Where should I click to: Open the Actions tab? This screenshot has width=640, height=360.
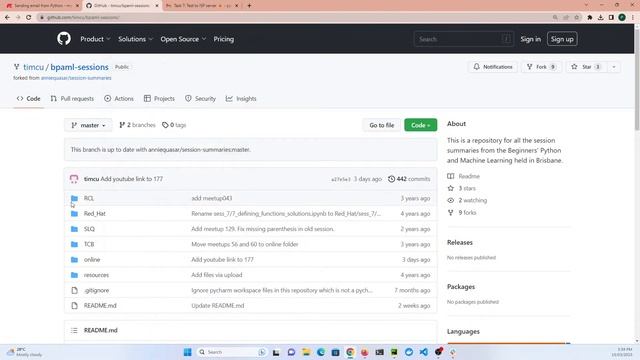[119, 99]
